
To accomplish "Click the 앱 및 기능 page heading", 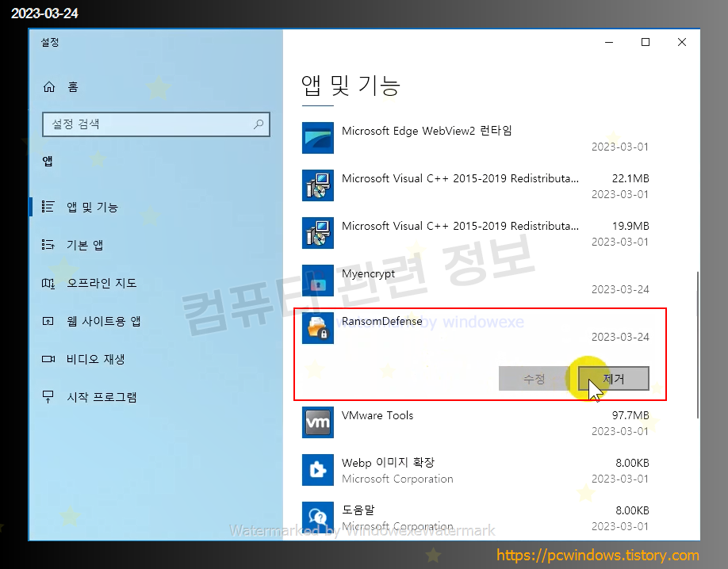I will click(351, 86).
